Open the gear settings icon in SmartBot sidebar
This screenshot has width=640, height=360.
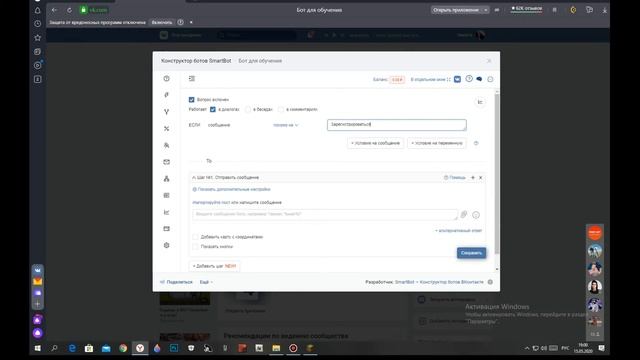click(167, 245)
